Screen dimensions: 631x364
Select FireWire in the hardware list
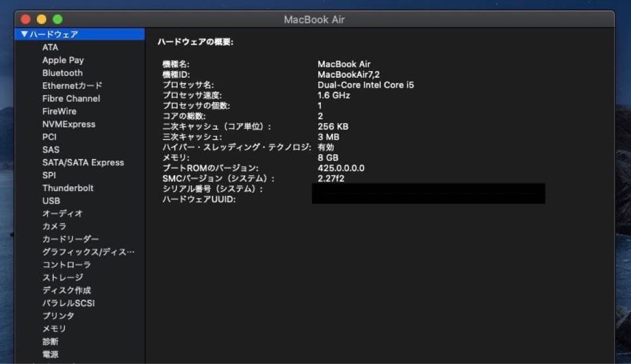point(59,111)
